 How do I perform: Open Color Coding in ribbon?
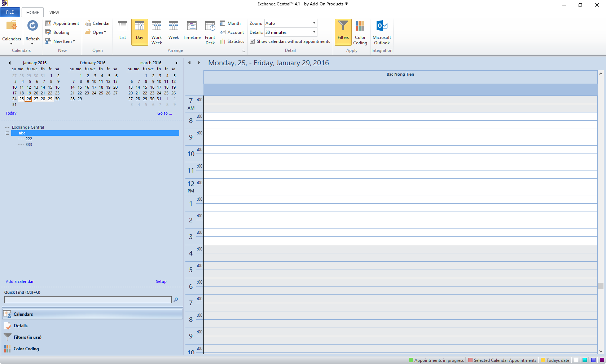pos(360,32)
